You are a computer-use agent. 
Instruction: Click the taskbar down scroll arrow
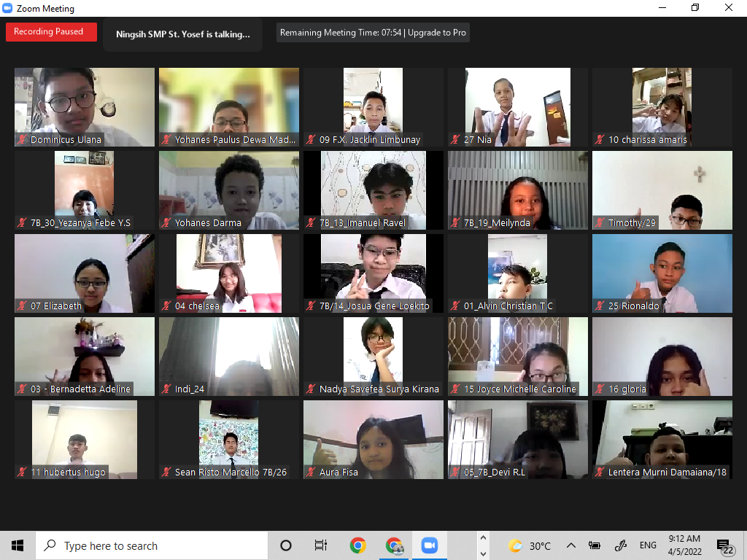[483, 553]
